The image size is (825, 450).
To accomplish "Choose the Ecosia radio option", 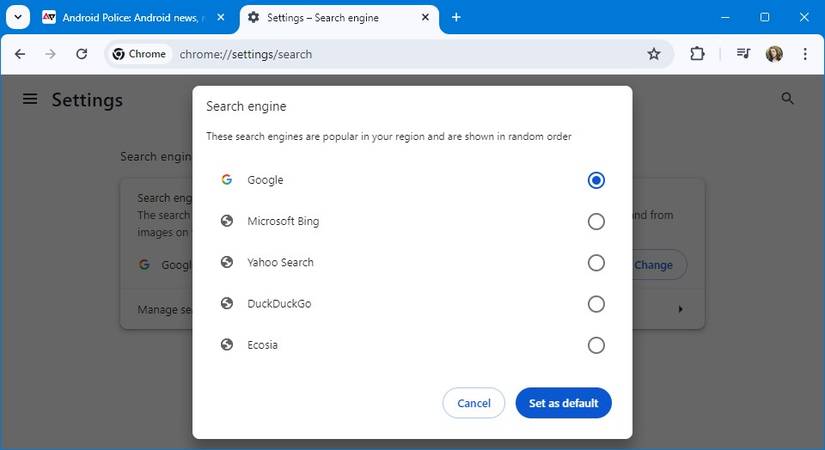I will (596, 345).
